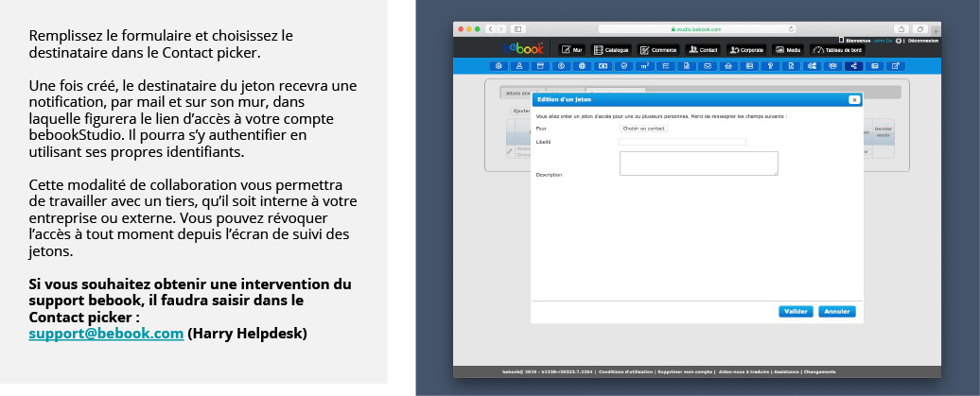
Task: Click the envelope mail icon in blue toolbar
Action: pyautogui.click(x=708, y=66)
